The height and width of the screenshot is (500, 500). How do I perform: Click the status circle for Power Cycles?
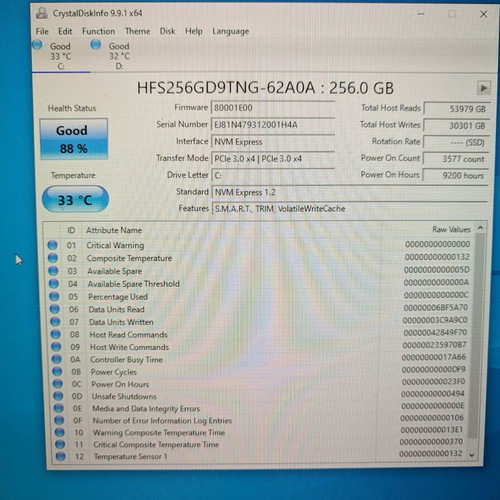coord(57,371)
